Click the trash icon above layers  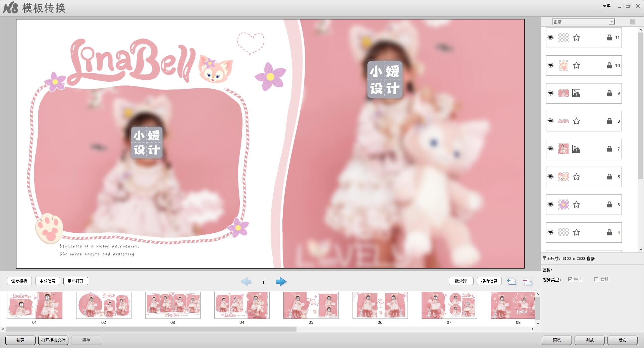(x=633, y=22)
